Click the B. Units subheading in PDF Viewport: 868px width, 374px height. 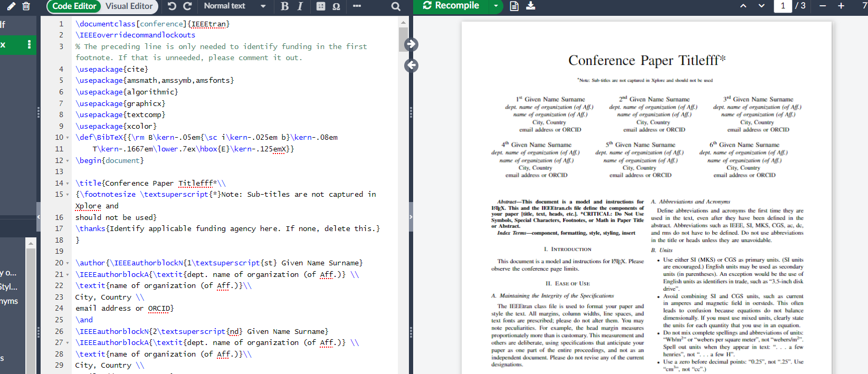(662, 250)
